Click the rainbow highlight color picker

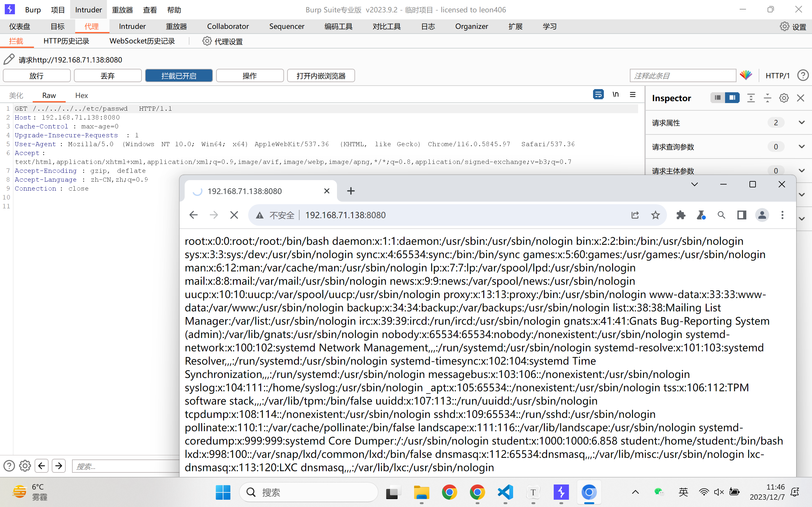tap(746, 75)
